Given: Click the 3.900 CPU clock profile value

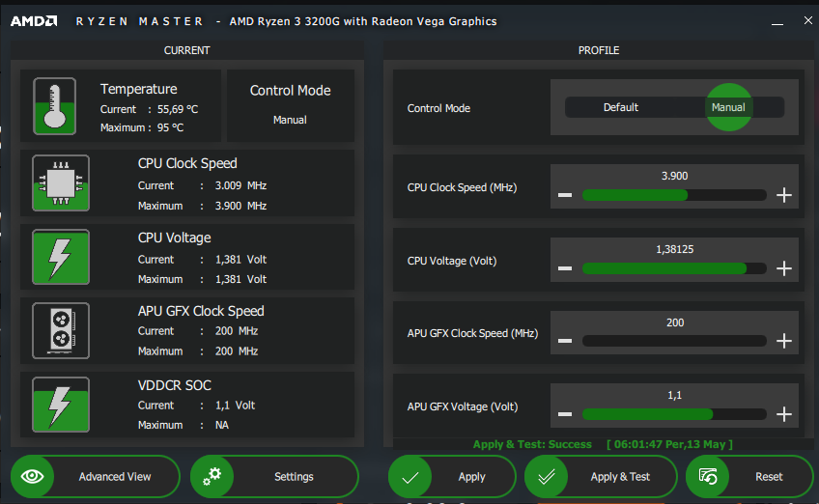Looking at the screenshot, I should pyautogui.click(x=674, y=176).
